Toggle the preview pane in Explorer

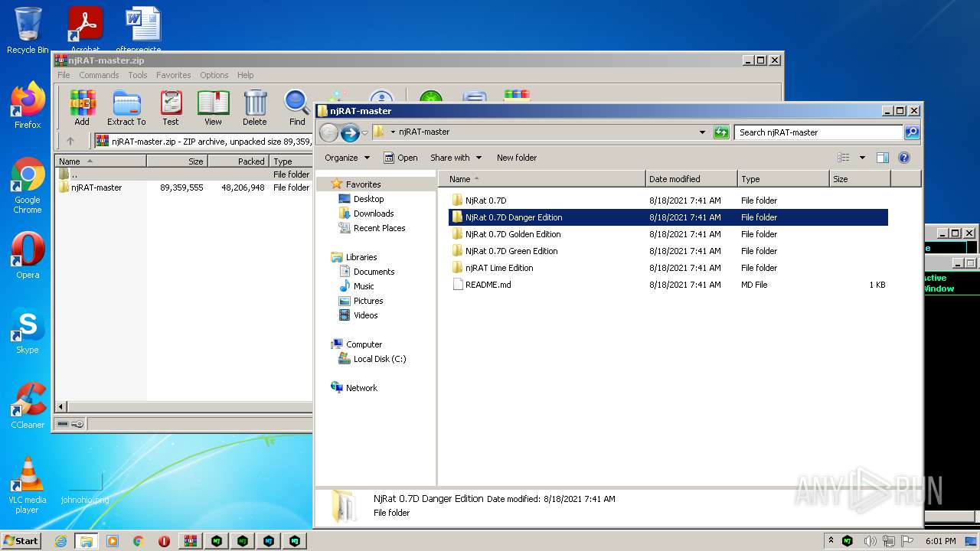pyautogui.click(x=882, y=158)
